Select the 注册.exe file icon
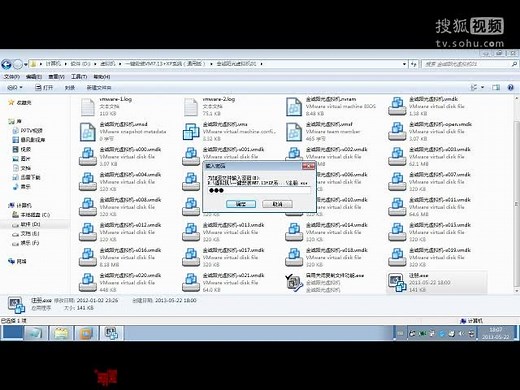Viewport: 520px width, 390px height. (397, 283)
